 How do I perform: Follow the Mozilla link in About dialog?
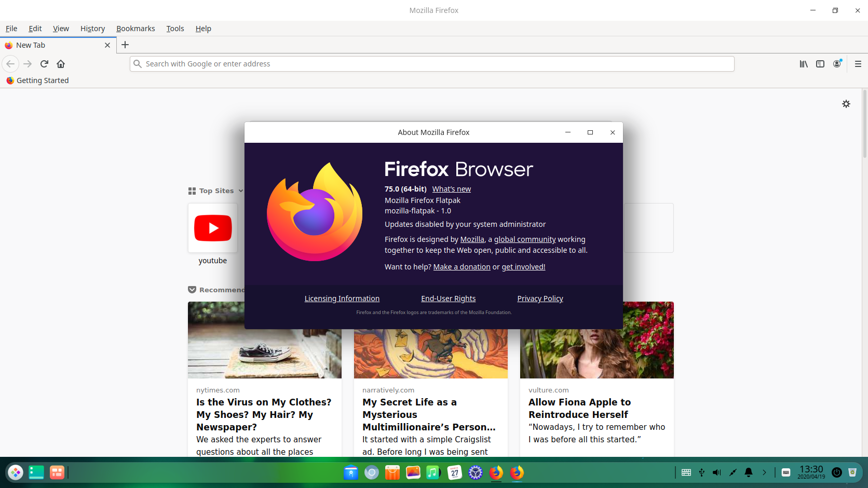[x=472, y=239]
